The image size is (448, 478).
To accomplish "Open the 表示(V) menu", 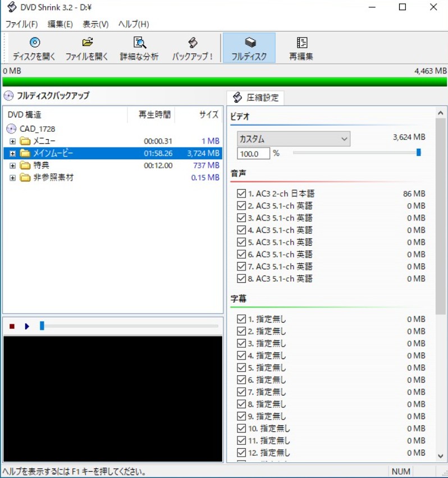I will (95, 24).
